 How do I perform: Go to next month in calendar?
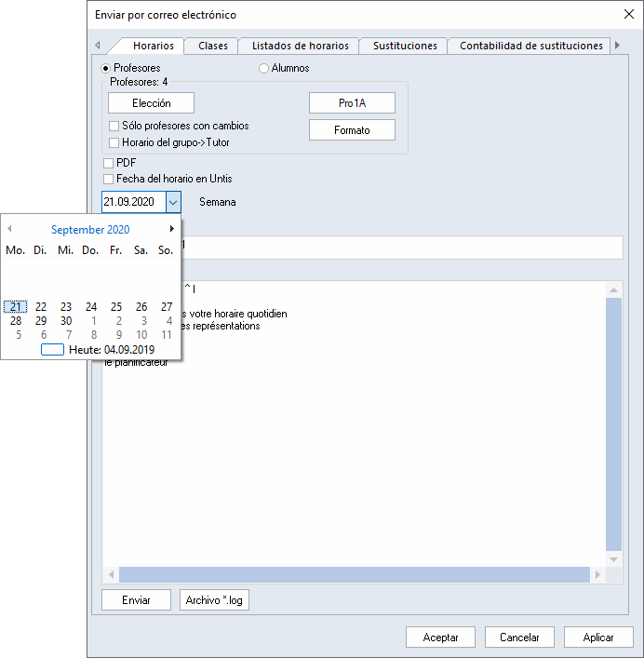(x=171, y=229)
